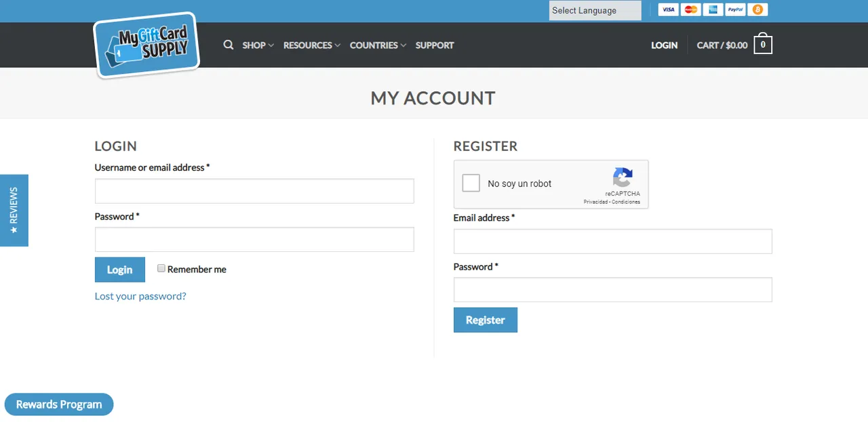The image size is (868, 422).
Task: Expand the SHOP menu
Action: (x=258, y=45)
